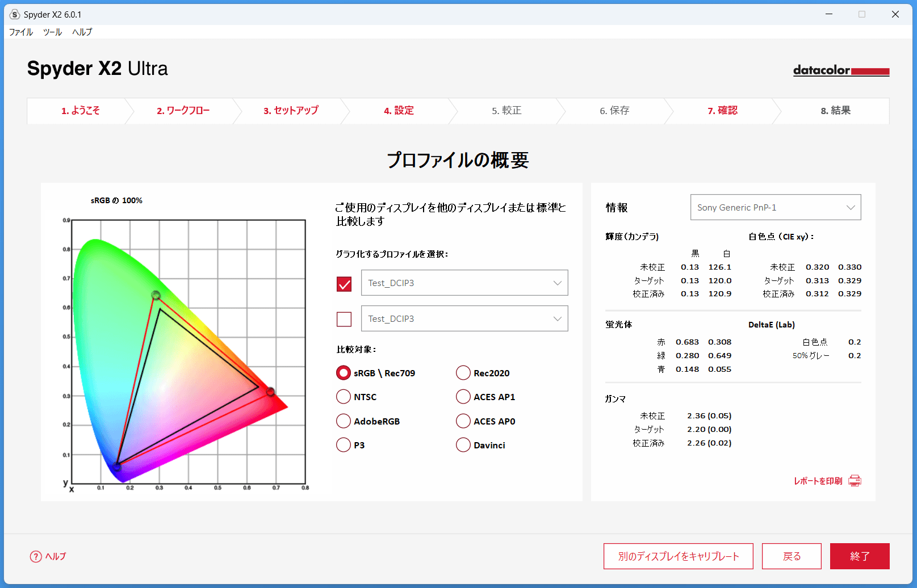Screen dimensions: 917x588
Task: Click the calibrated luminance value 120.9
Action: point(720,294)
